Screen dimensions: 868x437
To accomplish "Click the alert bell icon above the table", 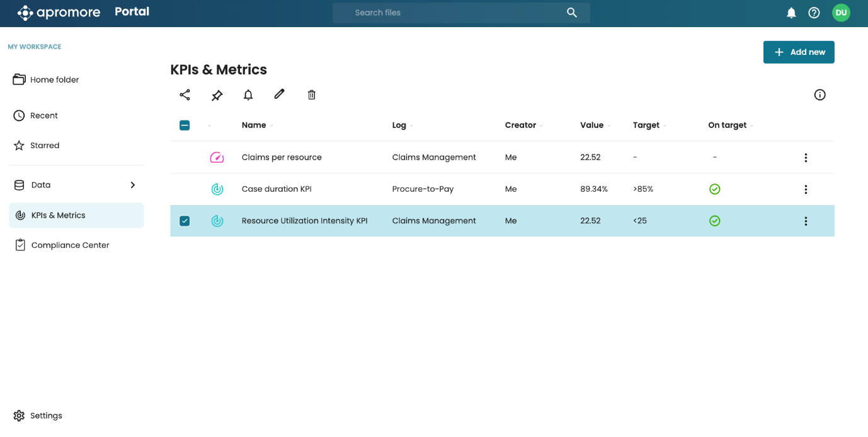I will 248,95.
